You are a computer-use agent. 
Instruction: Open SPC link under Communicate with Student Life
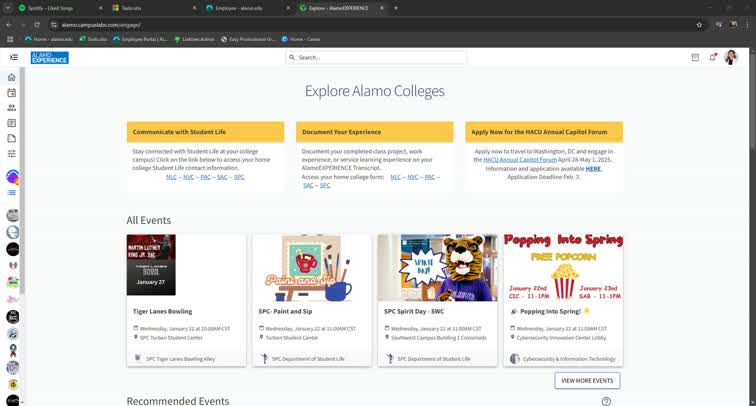[x=239, y=177]
